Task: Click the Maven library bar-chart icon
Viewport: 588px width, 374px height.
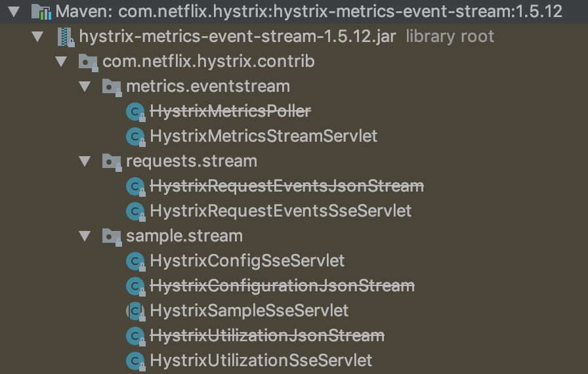Action: [41, 12]
